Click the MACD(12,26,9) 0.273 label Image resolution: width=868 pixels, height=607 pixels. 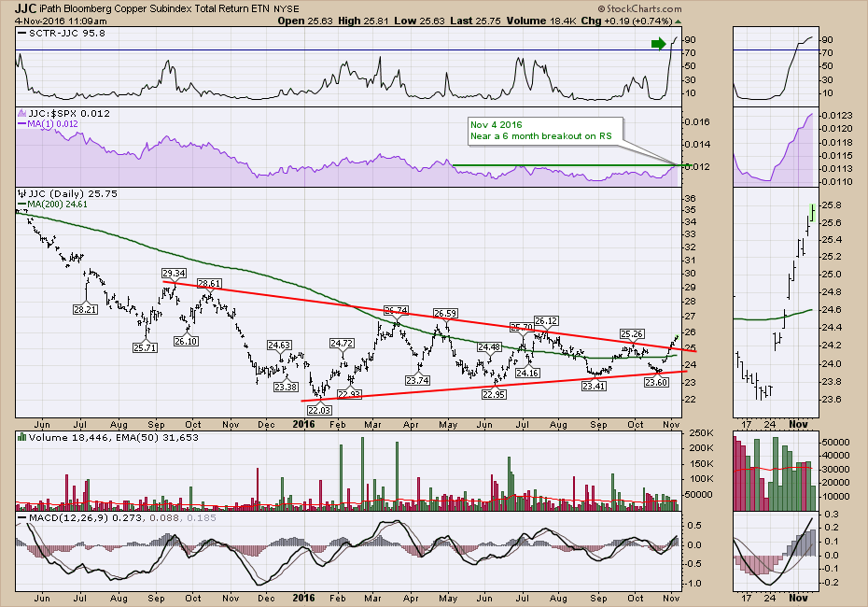[x=86, y=518]
